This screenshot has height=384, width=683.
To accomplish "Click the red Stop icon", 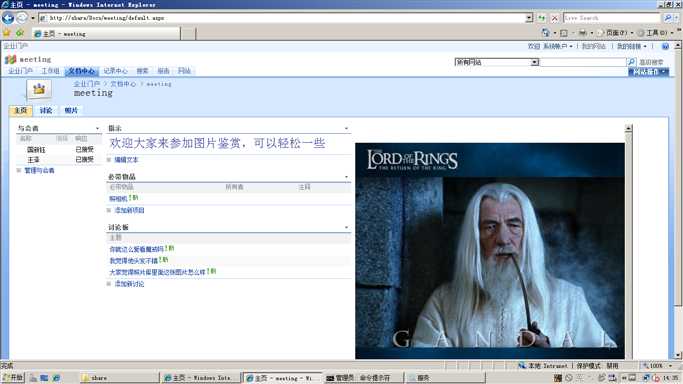I will 555,18.
